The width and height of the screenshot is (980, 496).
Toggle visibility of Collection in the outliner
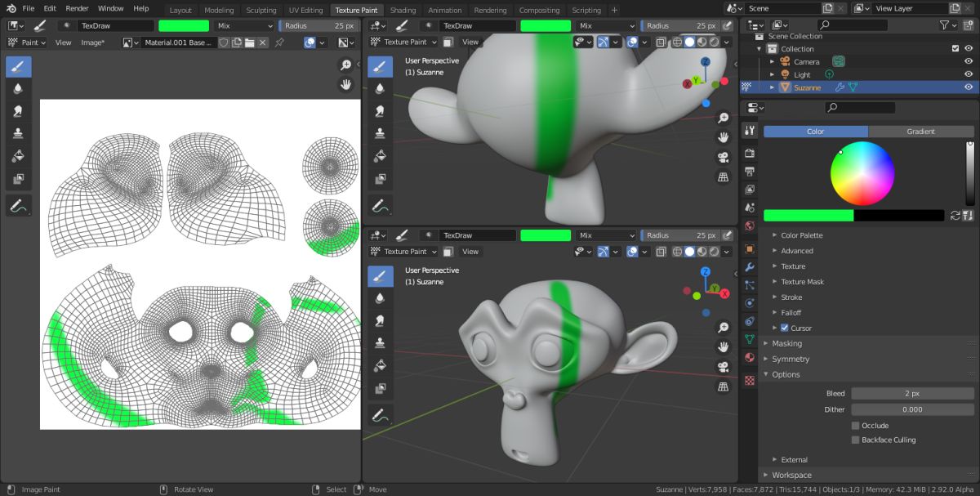[x=969, y=48]
